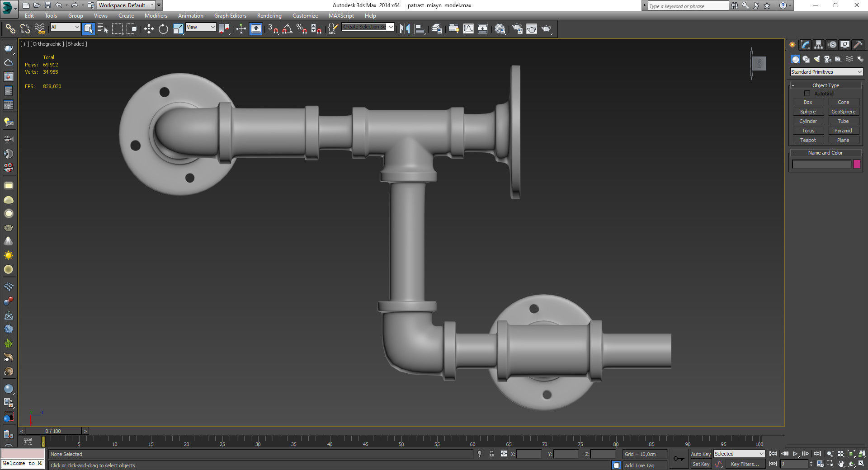Open the Motion command panel tab

832,45
